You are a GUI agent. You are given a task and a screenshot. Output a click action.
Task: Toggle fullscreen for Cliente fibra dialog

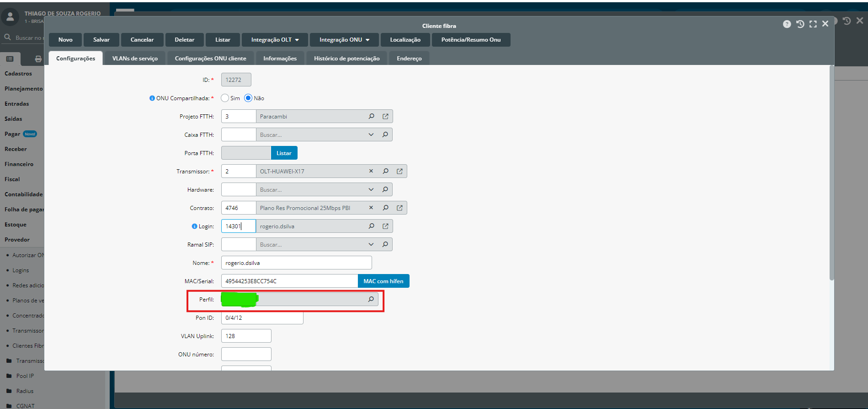point(813,24)
